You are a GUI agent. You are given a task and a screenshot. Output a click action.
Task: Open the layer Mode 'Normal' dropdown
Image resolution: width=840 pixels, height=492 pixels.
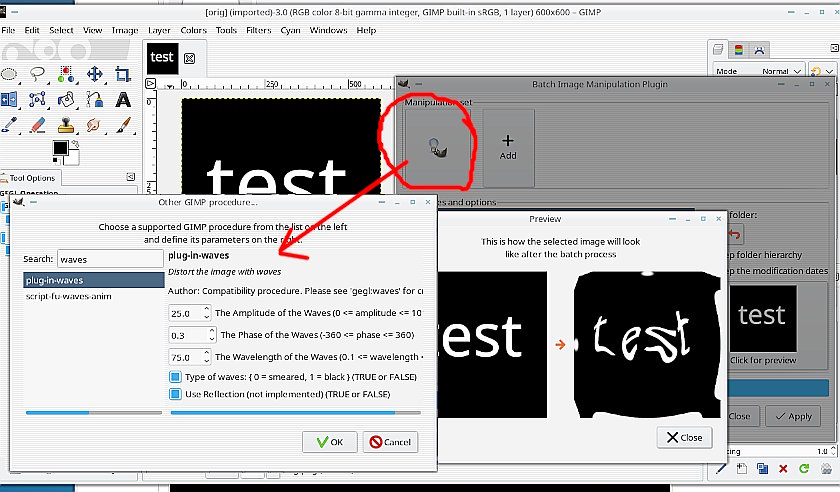pyautogui.click(x=759, y=71)
